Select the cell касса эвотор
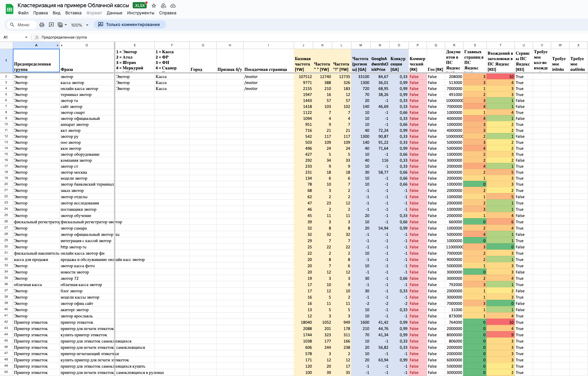This screenshot has height=376, width=588. (x=87, y=82)
